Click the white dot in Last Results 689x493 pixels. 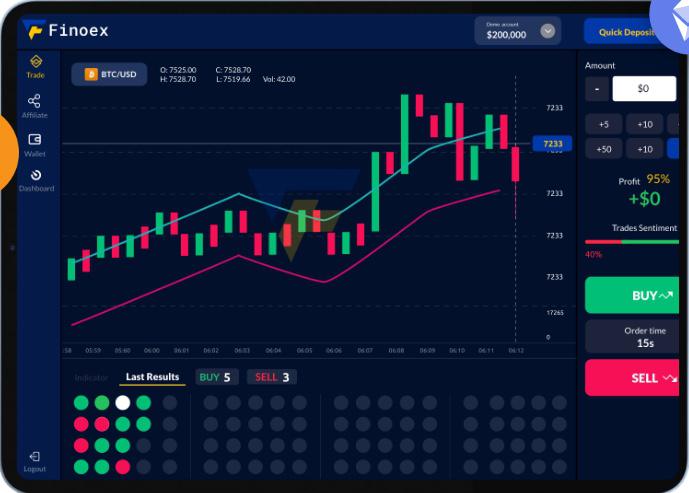(123, 402)
